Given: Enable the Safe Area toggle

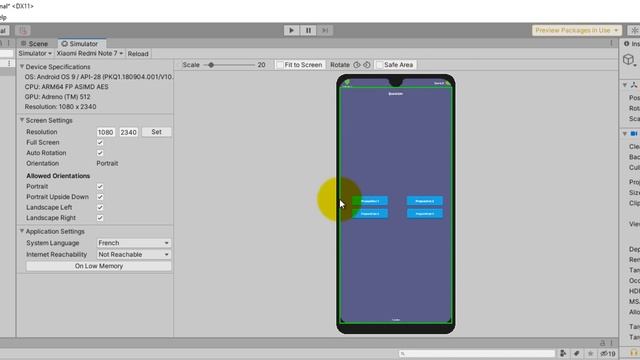Looking at the screenshot, I should point(396,64).
